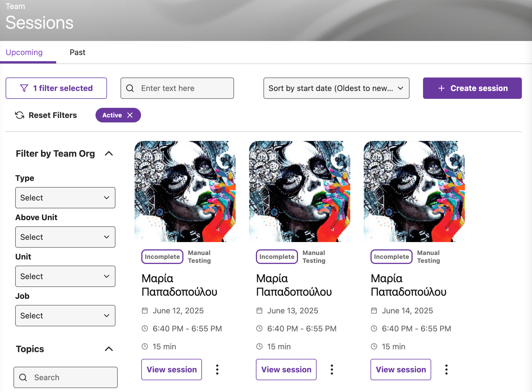This screenshot has height=392, width=532.
Task: Click the Create session button
Action: point(472,88)
